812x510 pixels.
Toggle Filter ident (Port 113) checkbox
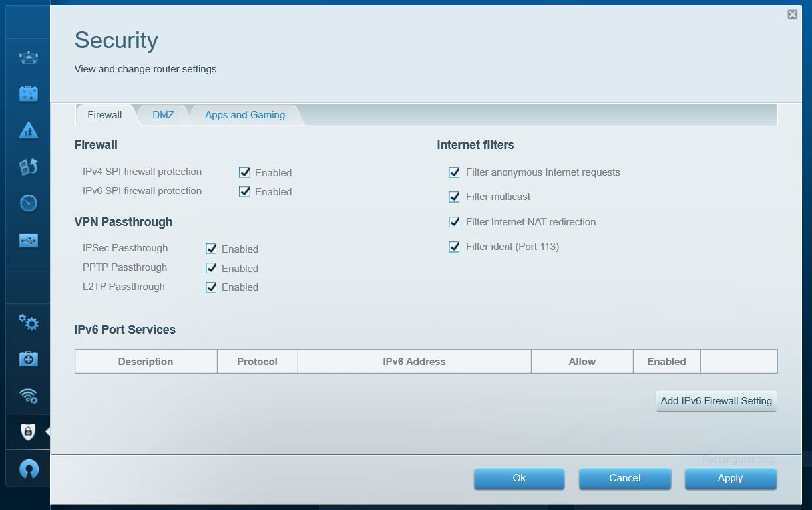pyautogui.click(x=454, y=247)
